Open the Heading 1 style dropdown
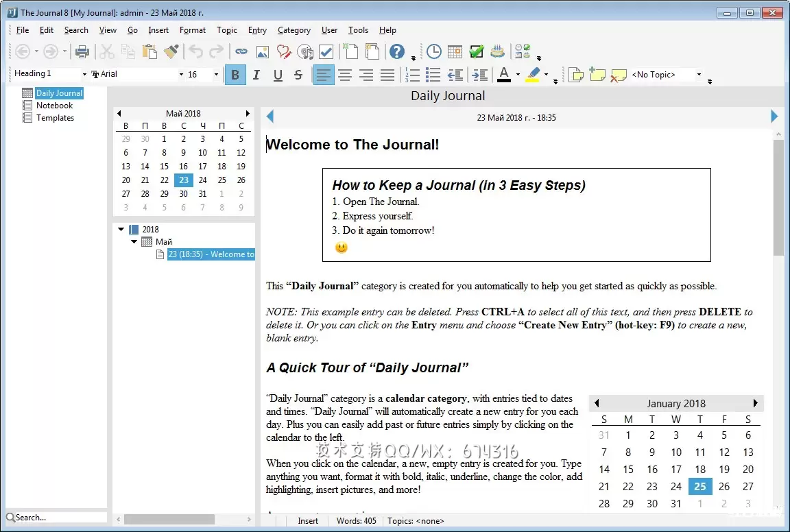 tap(84, 75)
